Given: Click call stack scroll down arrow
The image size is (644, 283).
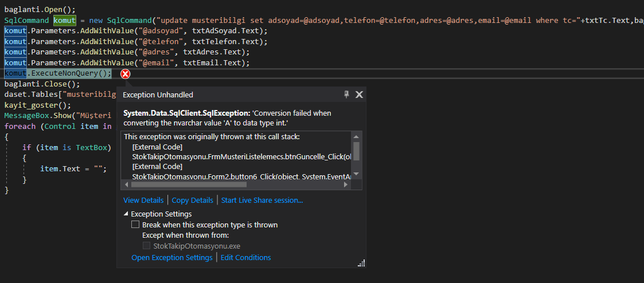Looking at the screenshot, I should 356,174.
